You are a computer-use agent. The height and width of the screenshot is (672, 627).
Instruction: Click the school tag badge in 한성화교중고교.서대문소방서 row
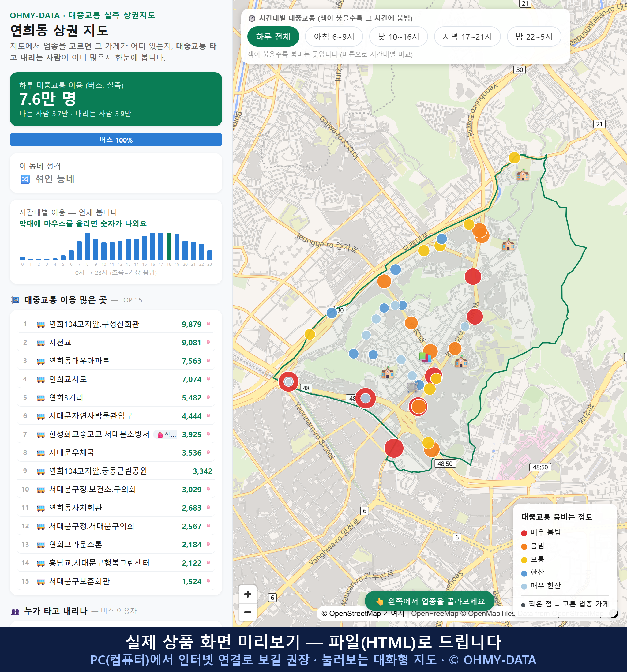[166, 435]
